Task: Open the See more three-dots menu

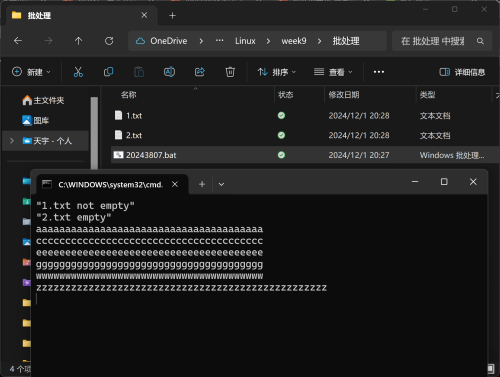Action: pos(379,72)
